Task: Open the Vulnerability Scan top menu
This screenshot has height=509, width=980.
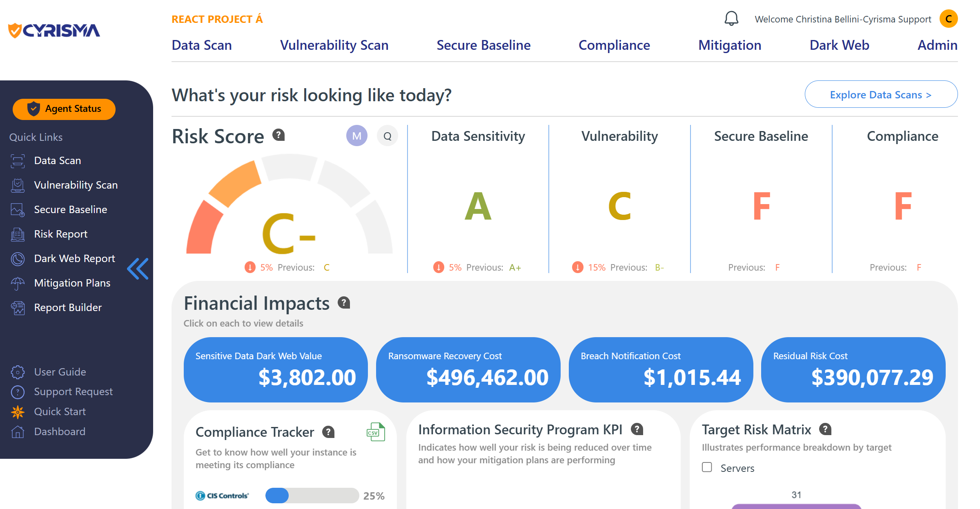Action: point(334,45)
